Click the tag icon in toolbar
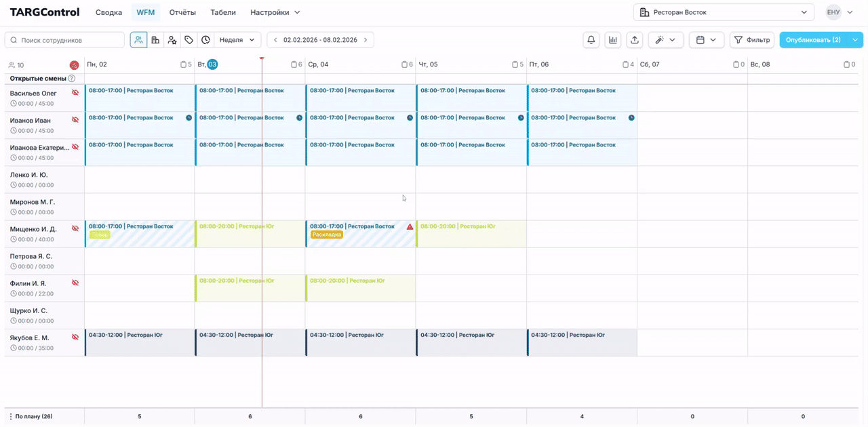This screenshot has height=427, width=868. [x=189, y=40]
